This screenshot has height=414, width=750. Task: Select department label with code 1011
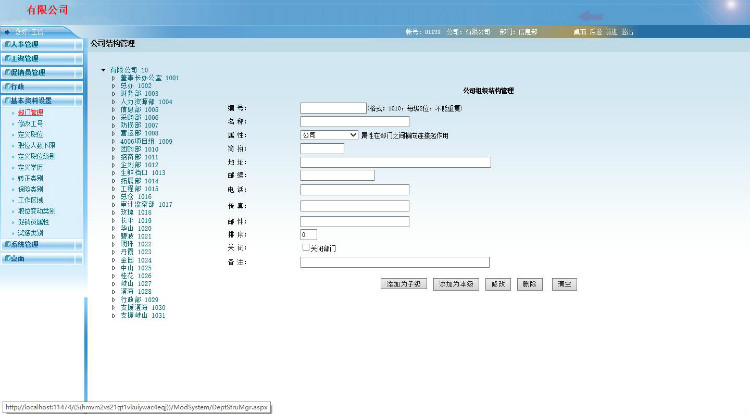tap(139, 157)
